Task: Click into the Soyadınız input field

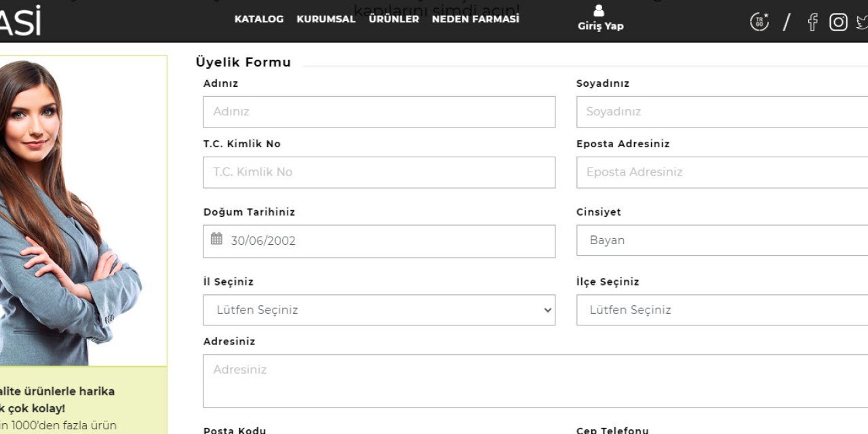Action: coord(722,112)
